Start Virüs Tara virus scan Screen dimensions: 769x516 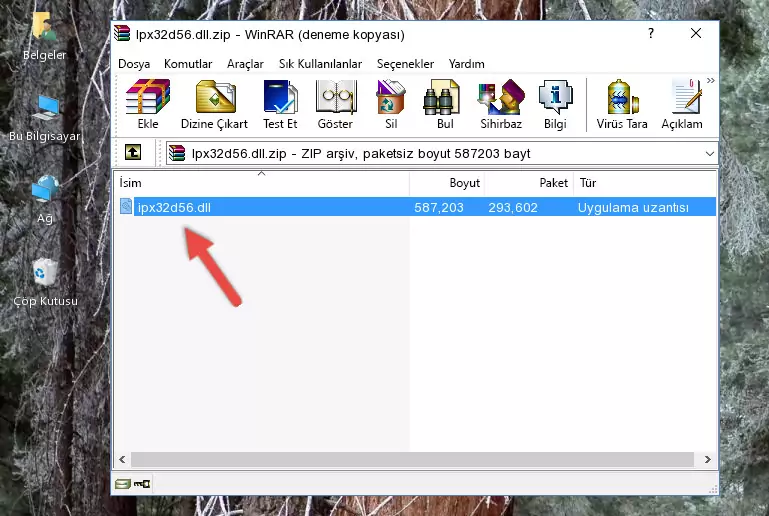coord(622,104)
